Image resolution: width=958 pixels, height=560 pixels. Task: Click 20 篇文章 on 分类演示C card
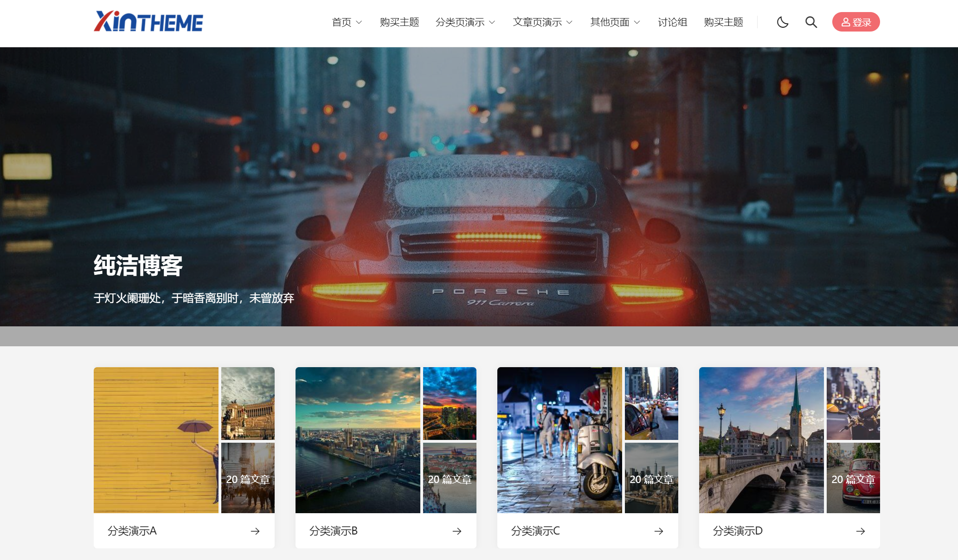651,479
